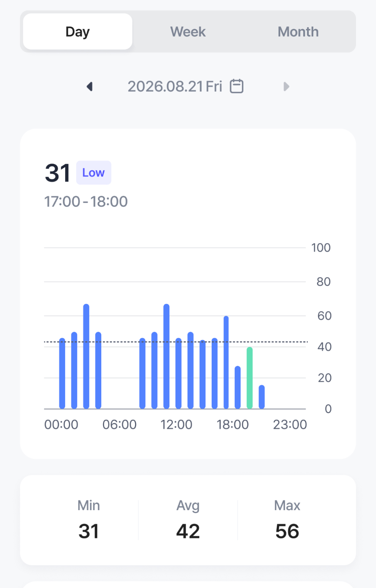Go to previous day with left arrow
This screenshot has width=376, height=588.
(90, 87)
